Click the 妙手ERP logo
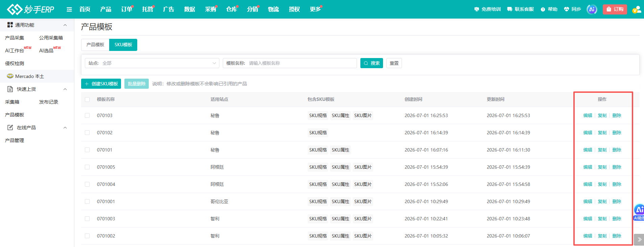The width and height of the screenshot is (644, 247). (x=30, y=9)
